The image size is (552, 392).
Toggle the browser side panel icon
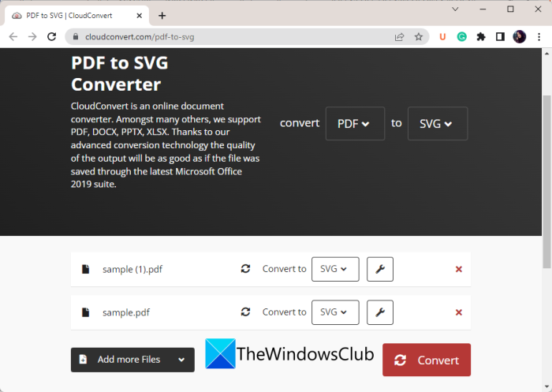click(x=500, y=36)
